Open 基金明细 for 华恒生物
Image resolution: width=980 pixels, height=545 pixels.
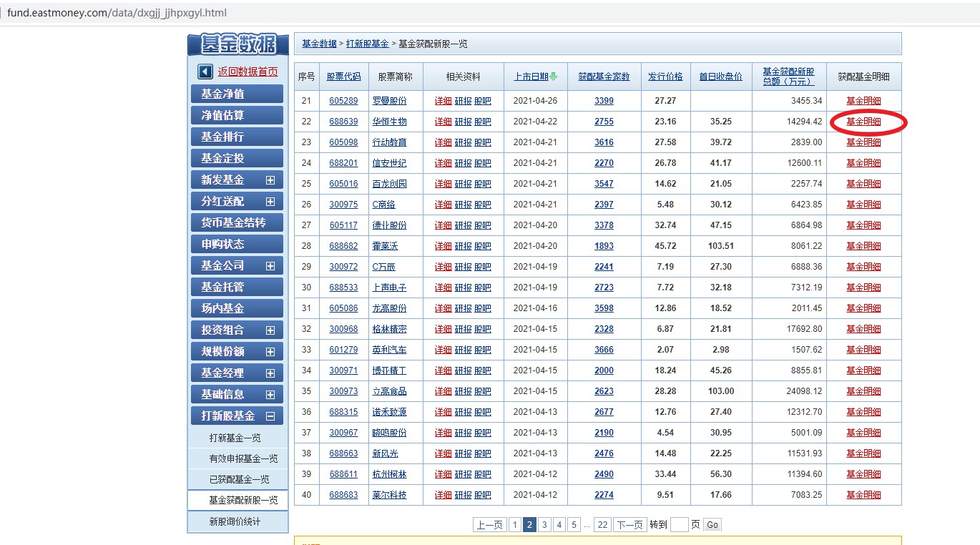[863, 122]
